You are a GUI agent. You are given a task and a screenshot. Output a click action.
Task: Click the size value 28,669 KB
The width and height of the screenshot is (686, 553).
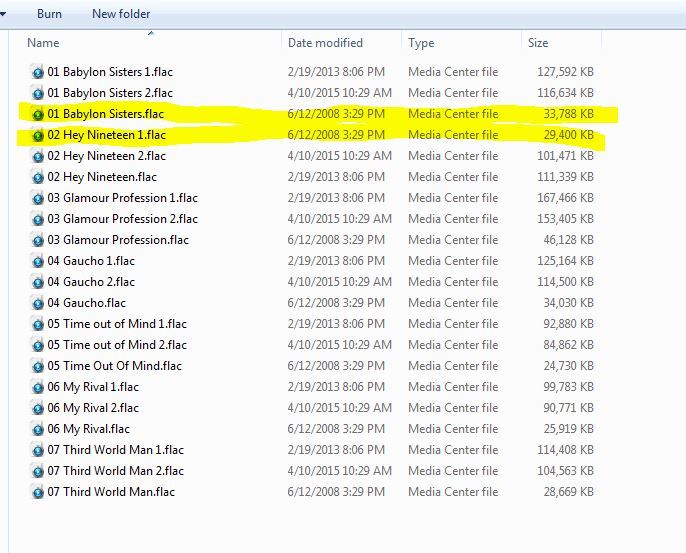[568, 492]
